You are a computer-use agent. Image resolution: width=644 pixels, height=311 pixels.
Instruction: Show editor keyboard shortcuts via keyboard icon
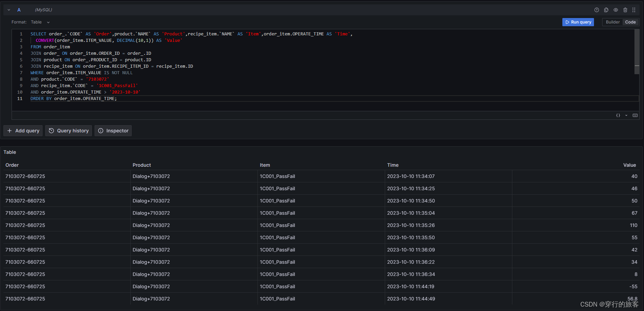point(635,115)
